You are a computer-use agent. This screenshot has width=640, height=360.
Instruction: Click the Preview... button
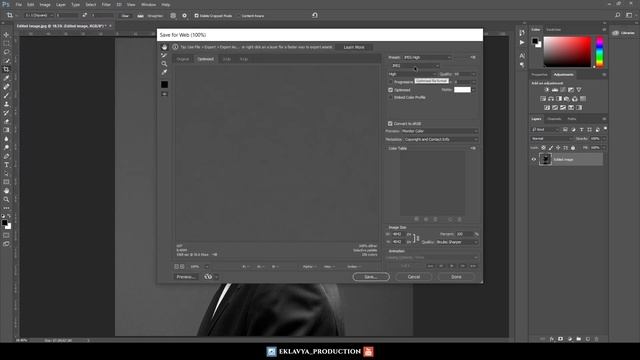coord(186,277)
